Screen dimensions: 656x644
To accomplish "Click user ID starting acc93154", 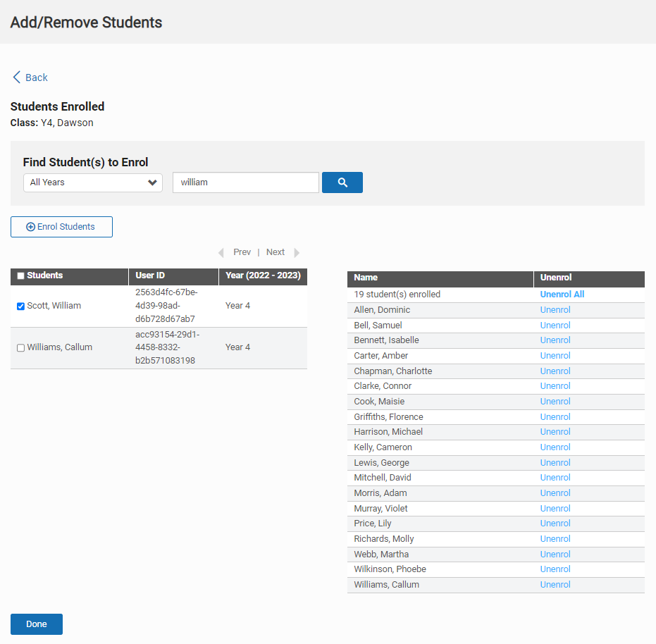I will coord(167,347).
